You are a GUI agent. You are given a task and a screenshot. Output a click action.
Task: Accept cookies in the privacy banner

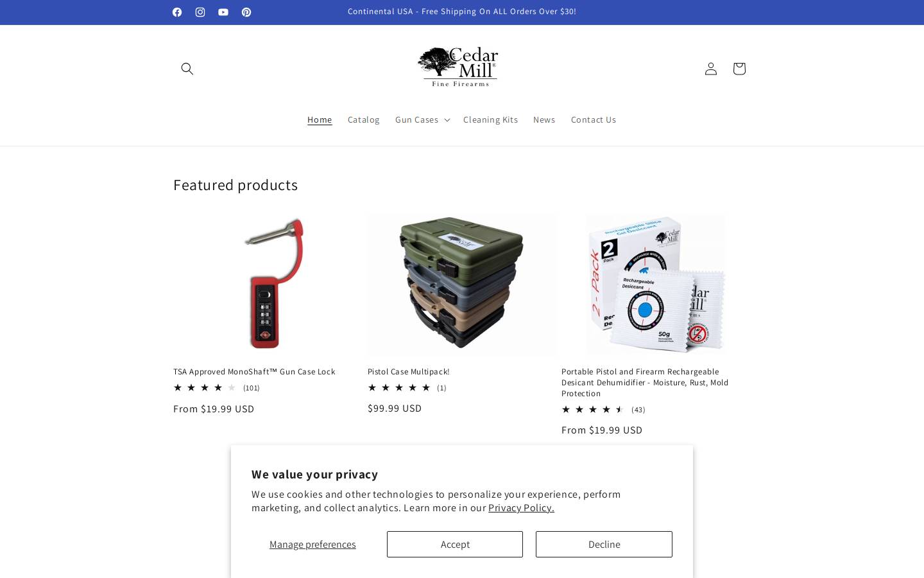pos(455,545)
